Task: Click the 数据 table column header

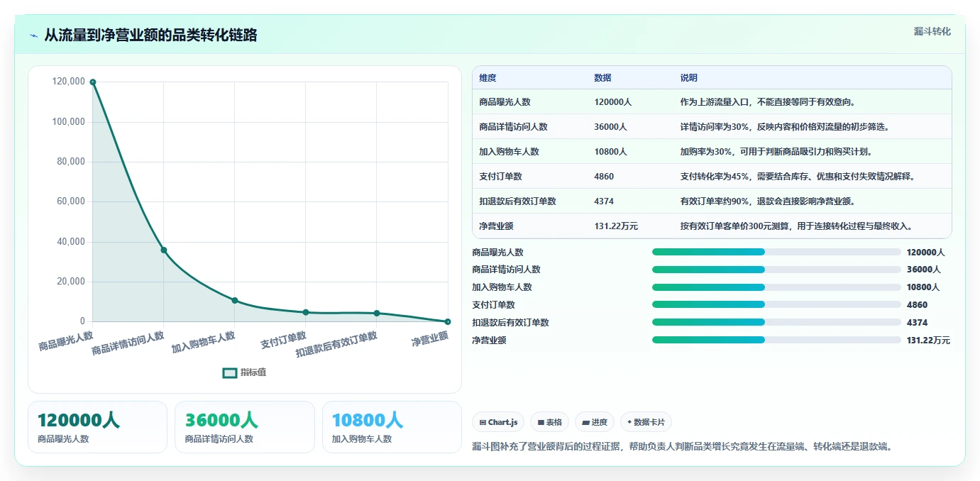Action: tap(602, 78)
